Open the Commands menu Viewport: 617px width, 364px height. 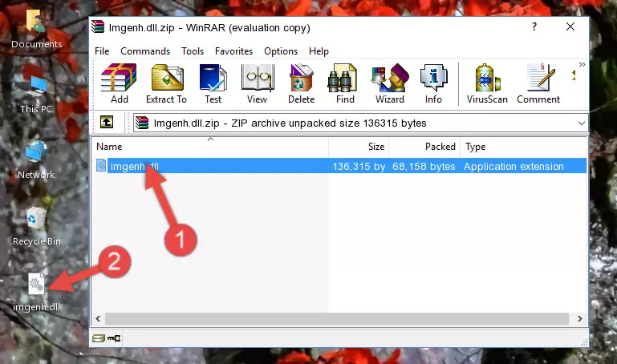coord(145,51)
